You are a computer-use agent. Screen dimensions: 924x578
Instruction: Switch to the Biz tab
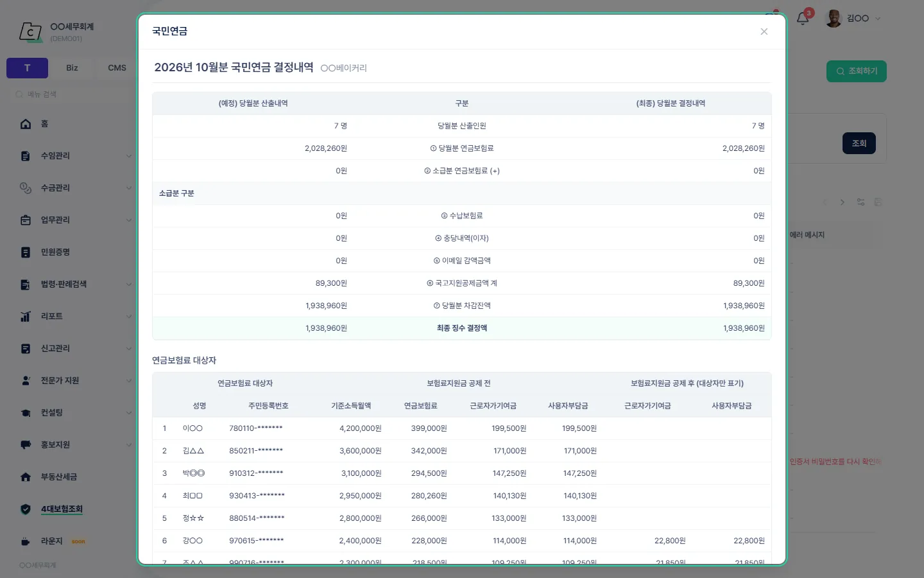point(72,68)
